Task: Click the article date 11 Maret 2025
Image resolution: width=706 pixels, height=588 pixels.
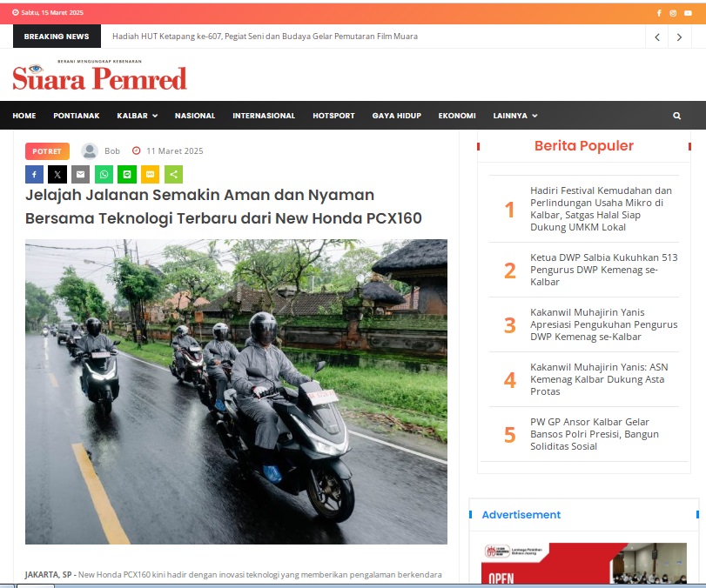Action: [175, 151]
